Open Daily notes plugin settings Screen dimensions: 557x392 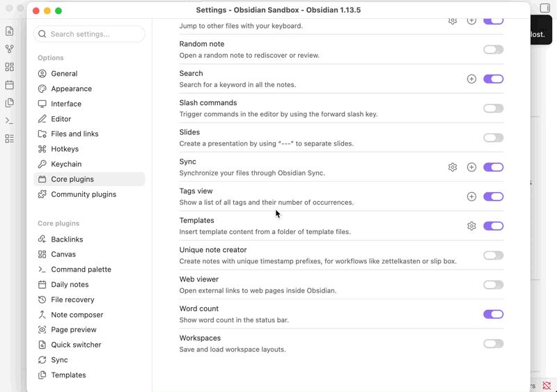coord(89,284)
